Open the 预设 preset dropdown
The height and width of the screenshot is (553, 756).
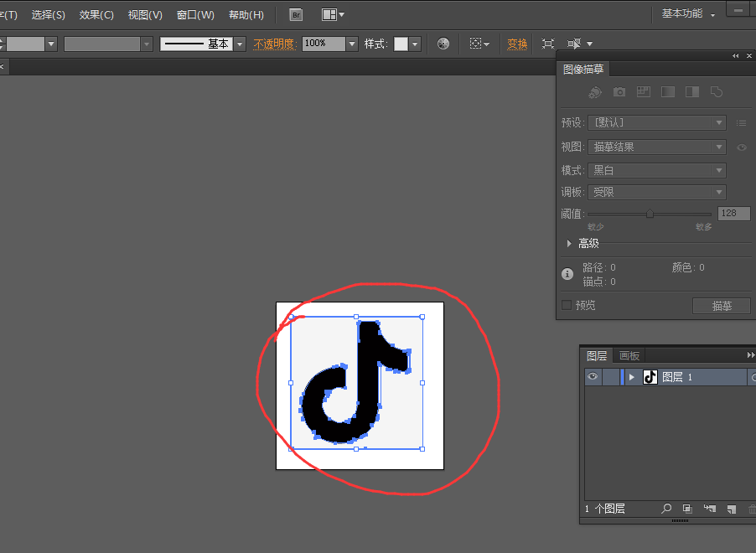pos(657,122)
